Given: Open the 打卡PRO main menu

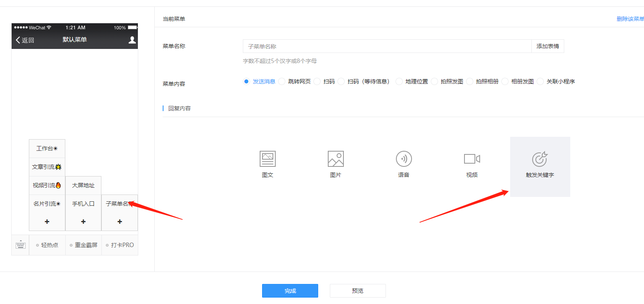Looking at the screenshot, I should coord(120,245).
